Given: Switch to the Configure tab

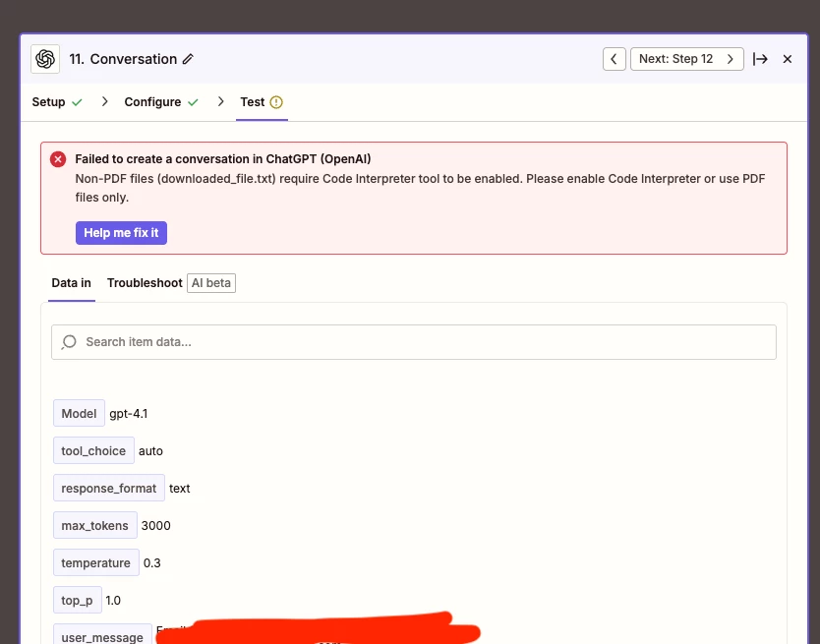Looking at the screenshot, I should point(152,102).
